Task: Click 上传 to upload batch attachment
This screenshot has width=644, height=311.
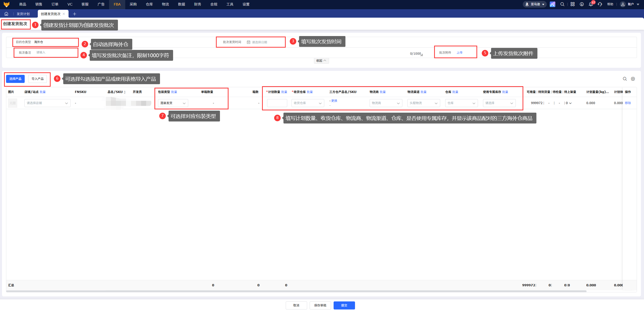Action: point(460,53)
